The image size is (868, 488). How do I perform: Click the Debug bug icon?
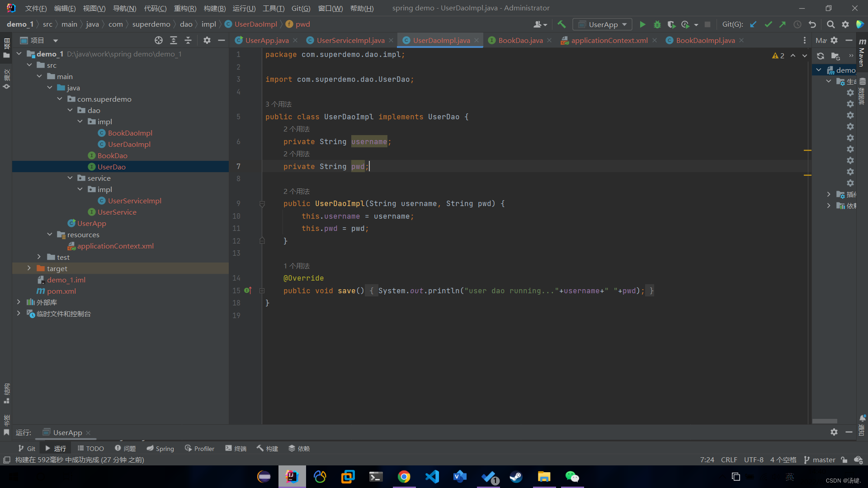[657, 24]
